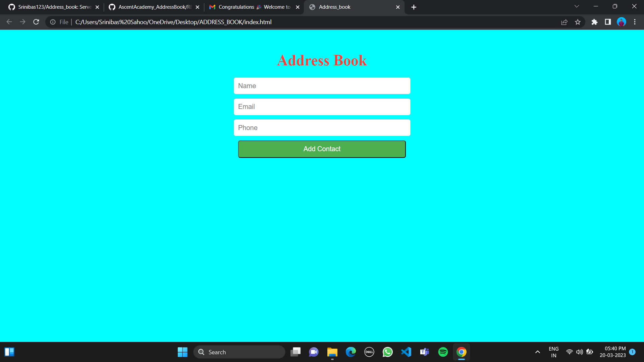Open the side panel icon in toolbar
This screenshot has width=644, height=362.
coord(607,22)
